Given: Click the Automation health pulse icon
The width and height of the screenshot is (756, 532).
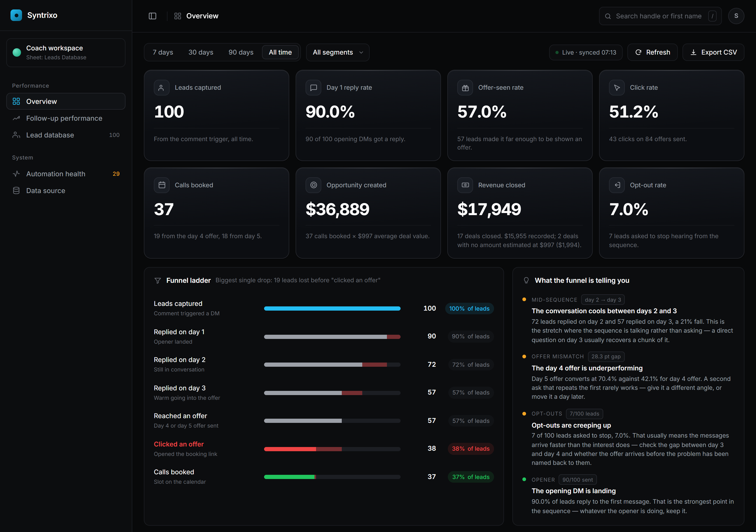Looking at the screenshot, I should 16,174.
